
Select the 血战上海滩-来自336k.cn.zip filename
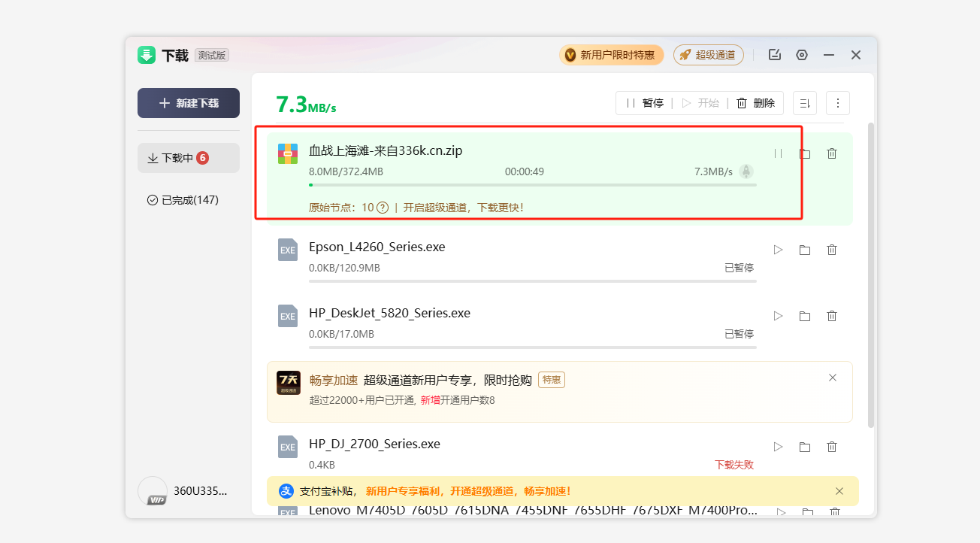tap(386, 150)
